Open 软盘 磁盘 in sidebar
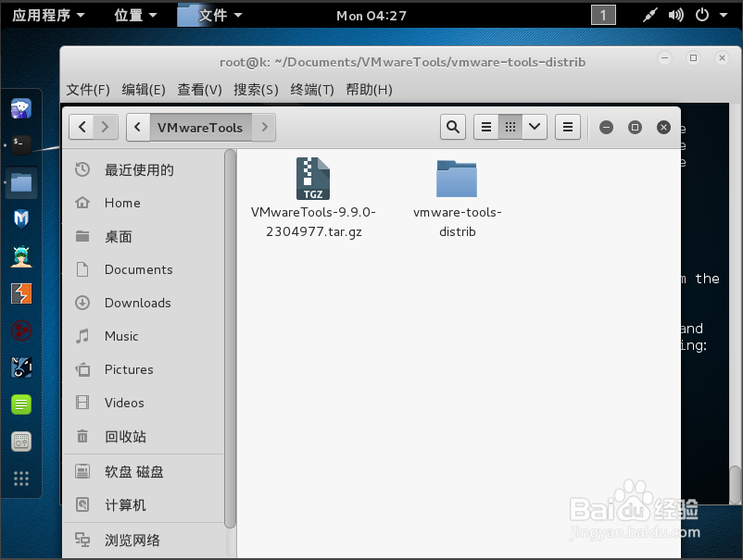Image resolution: width=743 pixels, height=560 pixels. coord(143,471)
